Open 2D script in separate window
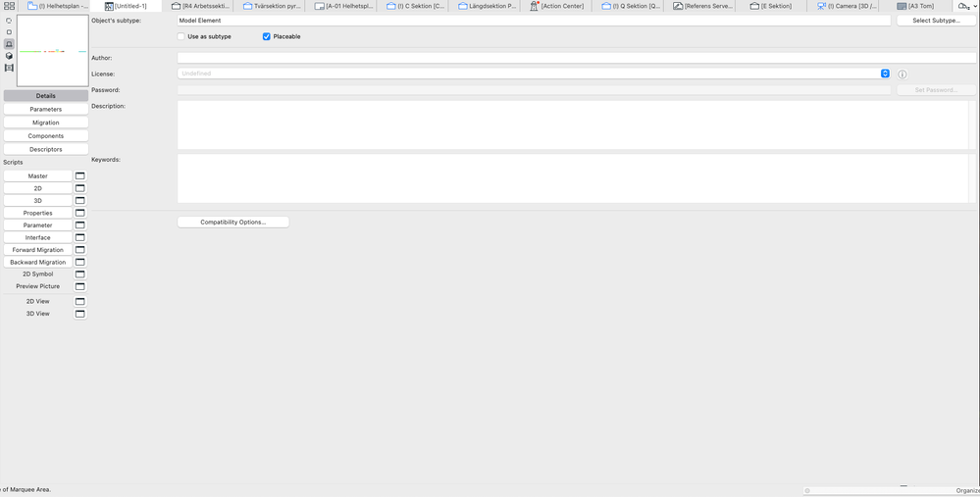The image size is (980, 497). click(80, 188)
